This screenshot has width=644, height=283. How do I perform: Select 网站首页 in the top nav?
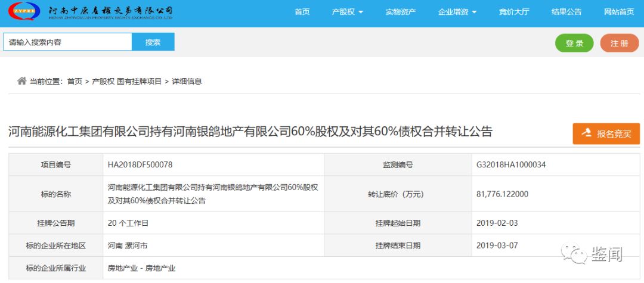[x=619, y=12]
